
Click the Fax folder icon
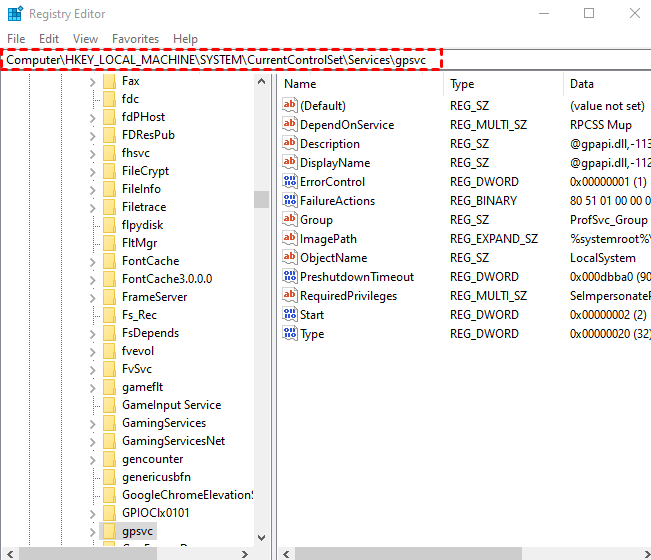[x=110, y=81]
